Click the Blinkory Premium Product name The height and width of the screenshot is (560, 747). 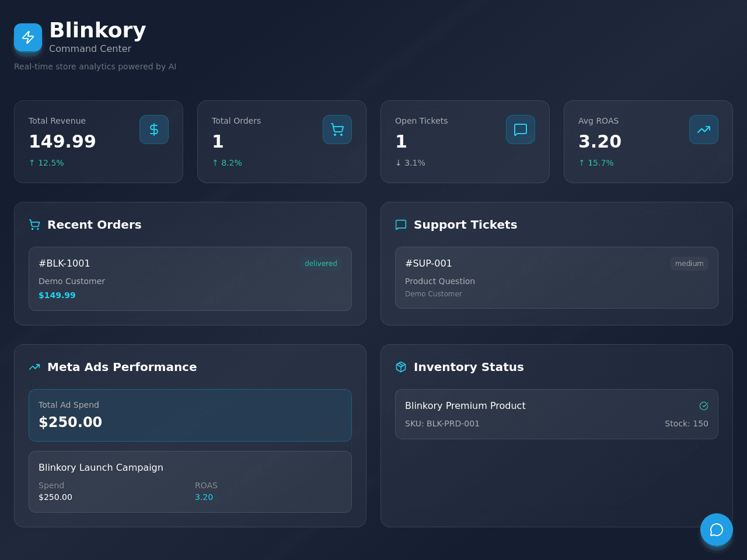465,405
